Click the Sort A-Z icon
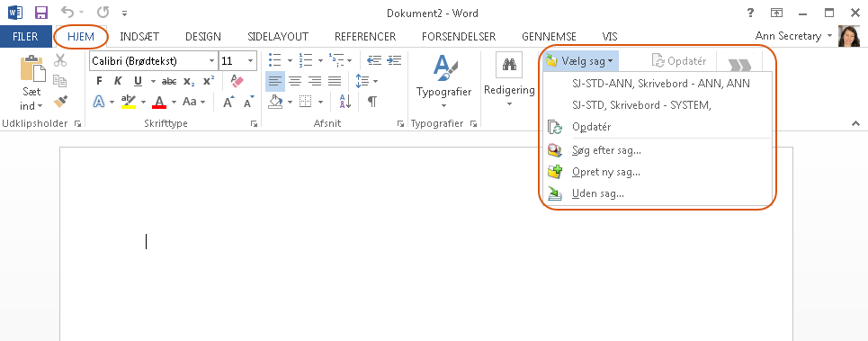This screenshot has height=341, width=868. 345,102
